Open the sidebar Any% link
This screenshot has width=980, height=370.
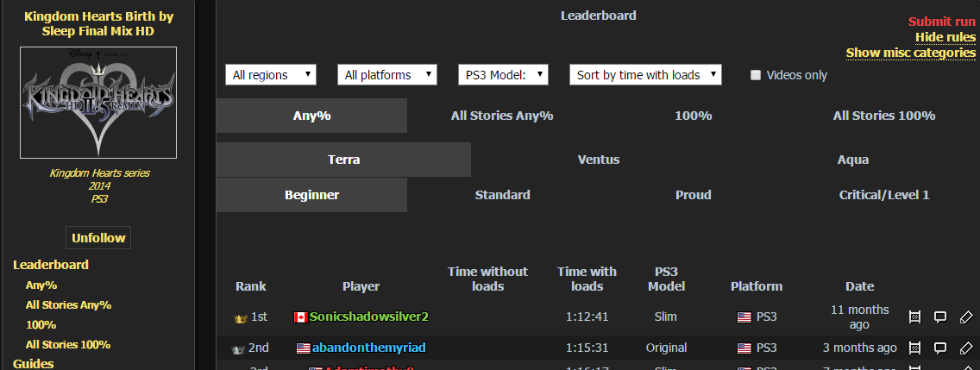click(x=41, y=285)
